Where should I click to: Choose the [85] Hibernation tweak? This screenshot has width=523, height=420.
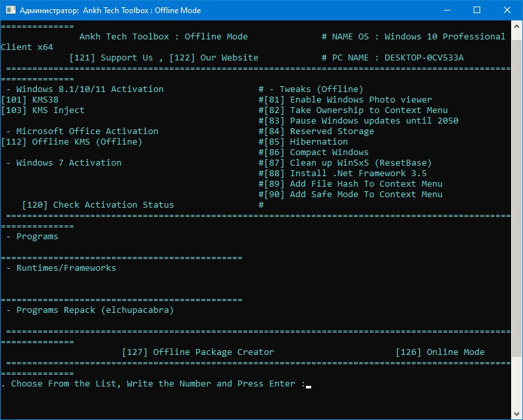(x=306, y=142)
